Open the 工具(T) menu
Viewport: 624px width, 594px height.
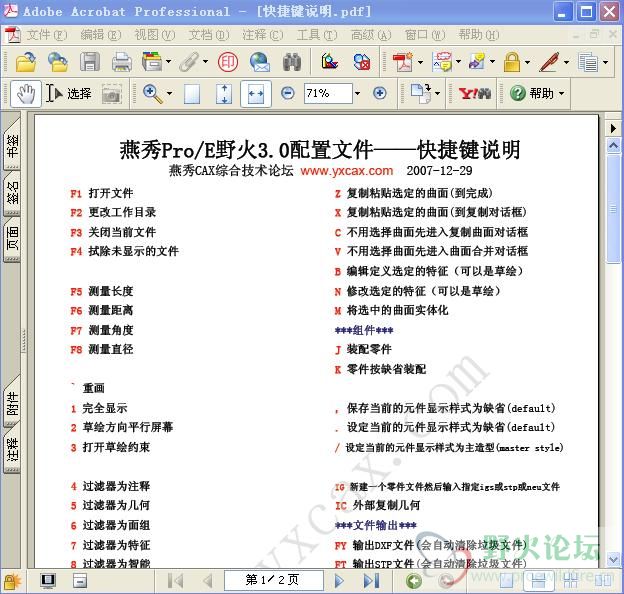coord(317,35)
